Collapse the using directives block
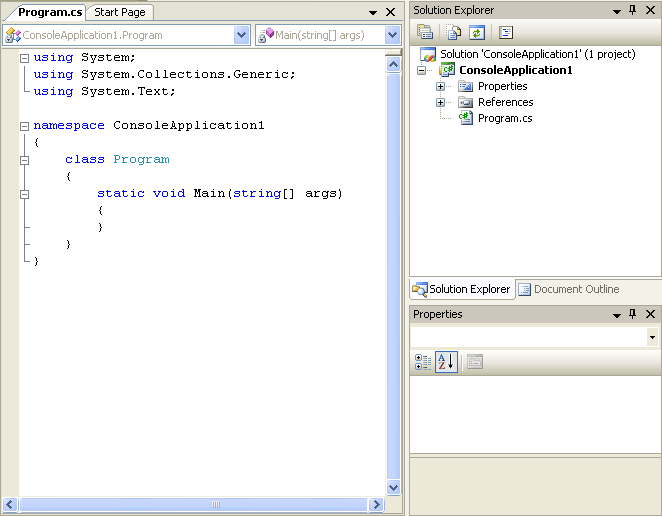The height and width of the screenshot is (516, 662). coord(24,58)
